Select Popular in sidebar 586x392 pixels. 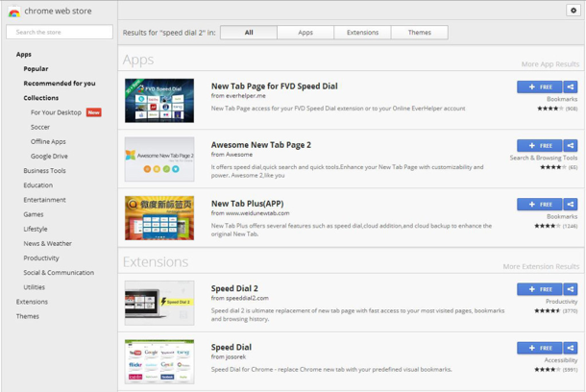tap(36, 69)
